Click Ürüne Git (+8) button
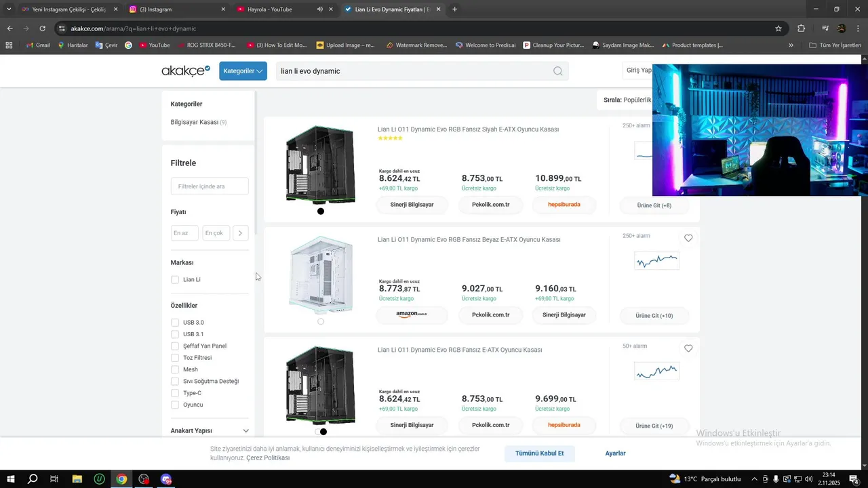The image size is (868, 488). 654,205
